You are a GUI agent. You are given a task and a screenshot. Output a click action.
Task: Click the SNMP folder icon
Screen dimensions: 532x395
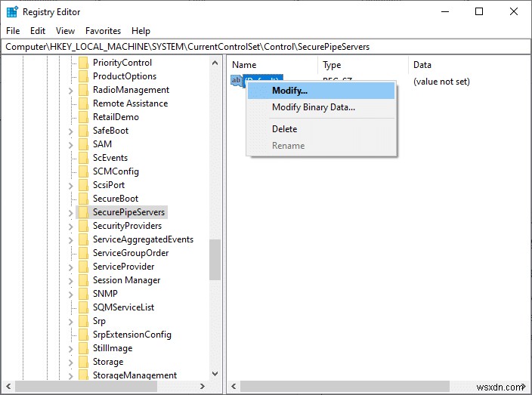click(83, 294)
